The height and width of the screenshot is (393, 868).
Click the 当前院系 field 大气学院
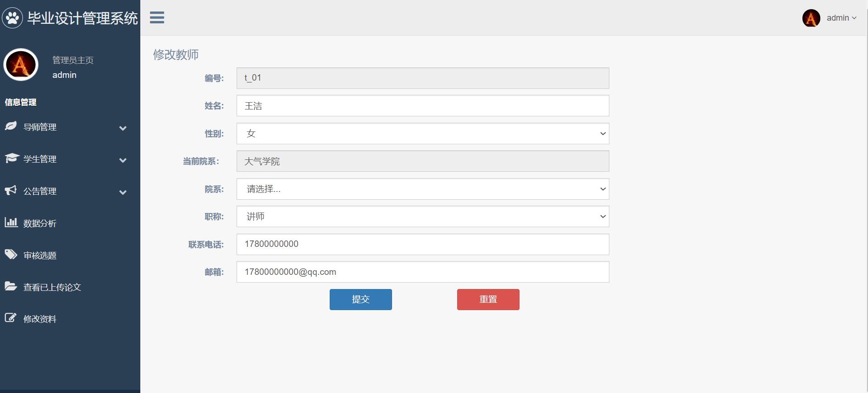pos(423,161)
